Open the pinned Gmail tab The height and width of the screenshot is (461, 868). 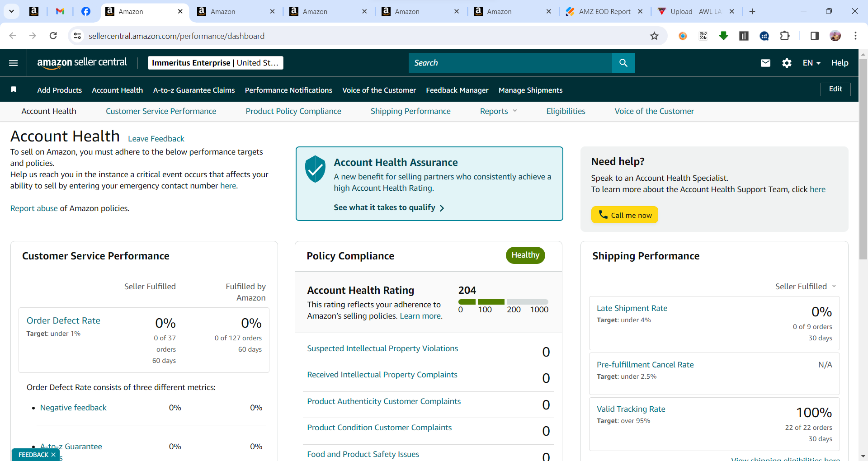tap(60, 11)
